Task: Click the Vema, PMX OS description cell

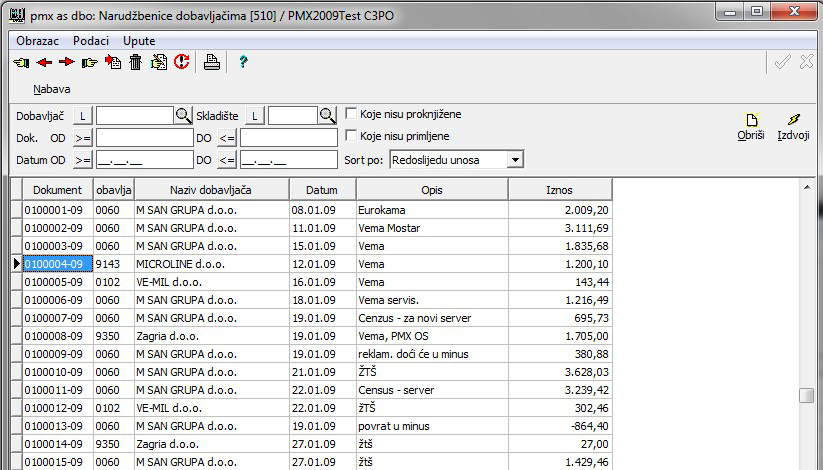Action: pos(432,336)
